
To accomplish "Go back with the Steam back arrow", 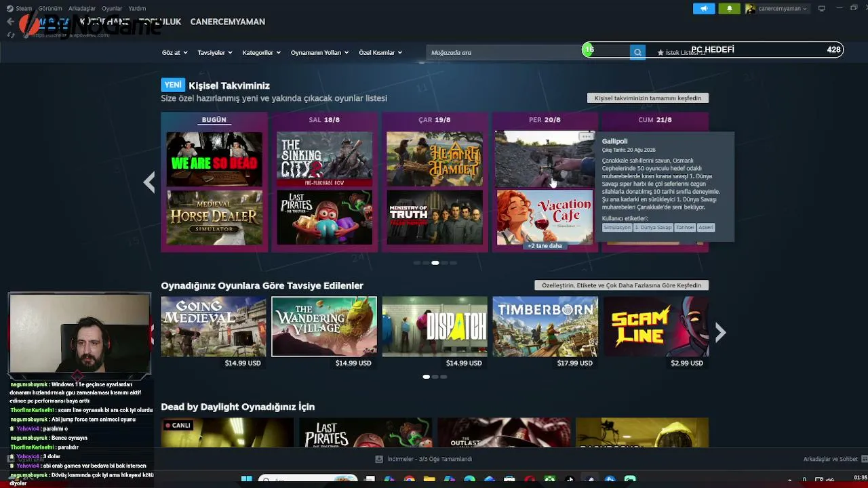I will click(x=10, y=22).
